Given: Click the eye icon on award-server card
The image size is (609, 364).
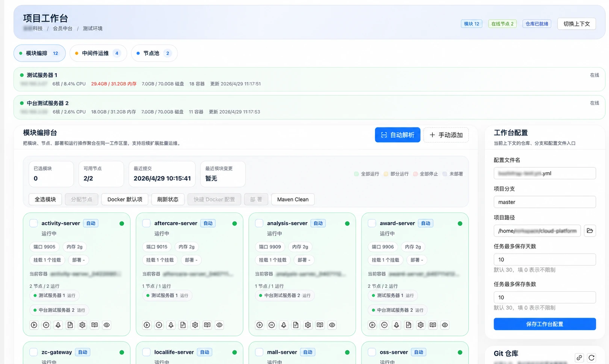Looking at the screenshot, I should 445,325.
